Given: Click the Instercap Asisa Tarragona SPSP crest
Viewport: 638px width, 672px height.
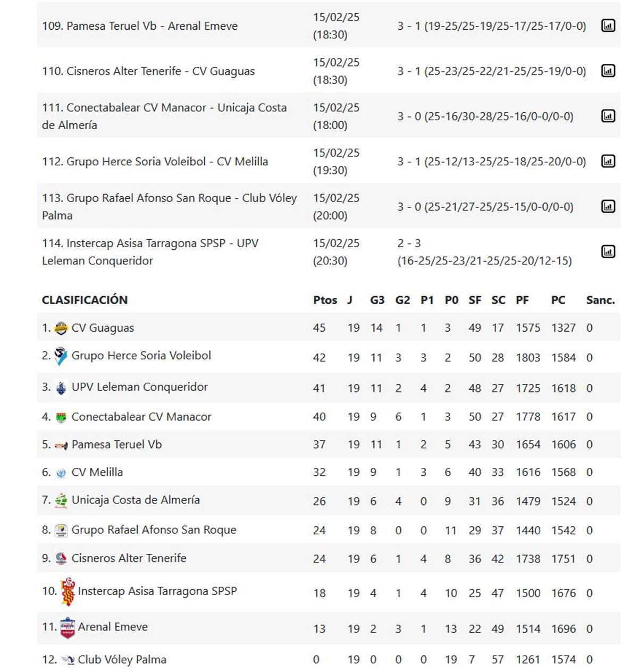Looking at the screenshot, I should (69, 591).
